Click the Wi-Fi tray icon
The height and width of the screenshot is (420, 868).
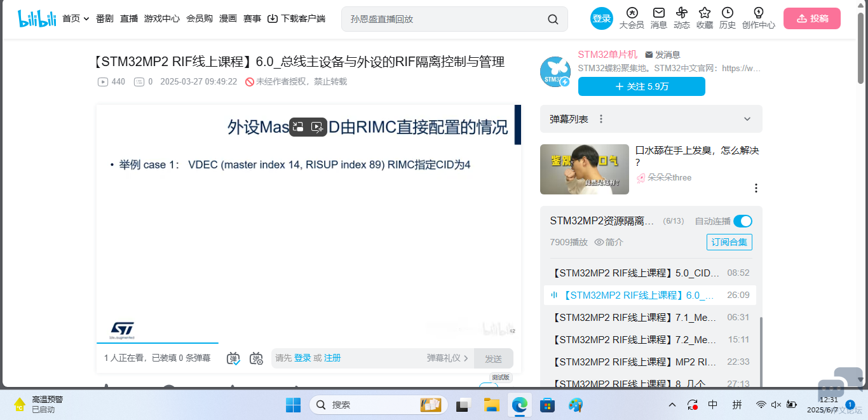[x=761, y=405]
